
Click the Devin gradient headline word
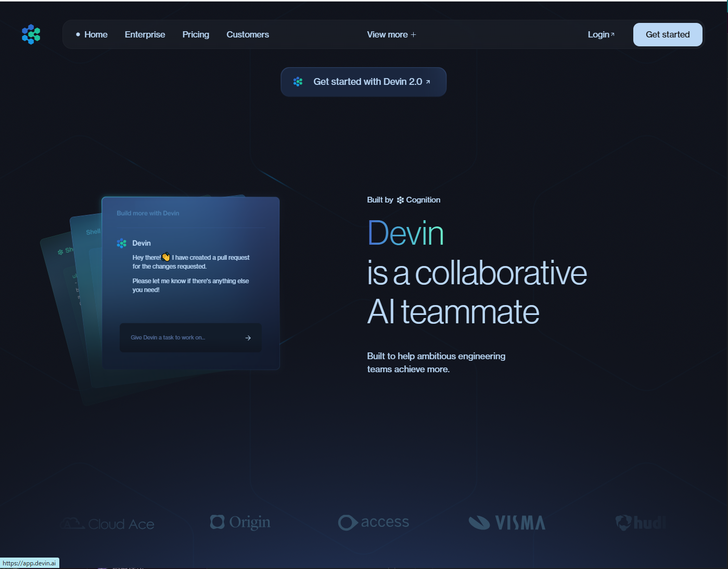tap(405, 233)
